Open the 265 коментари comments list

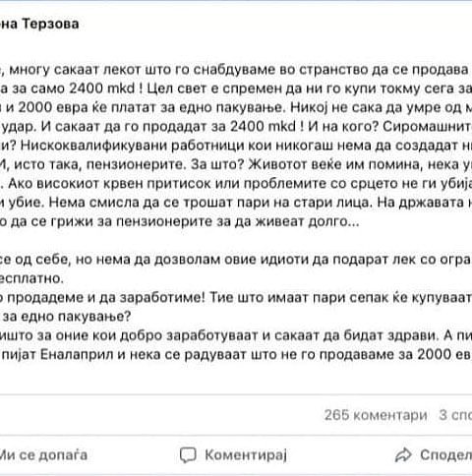point(376,415)
